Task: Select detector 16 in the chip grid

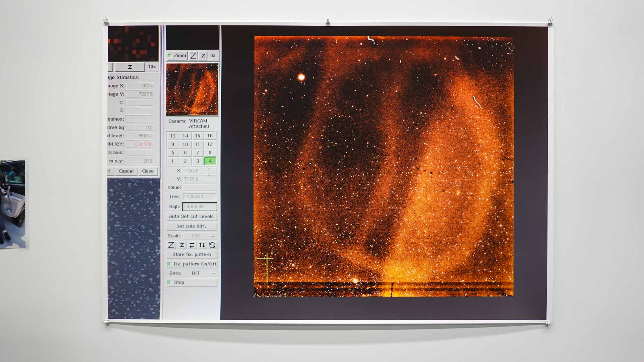Action: point(210,136)
